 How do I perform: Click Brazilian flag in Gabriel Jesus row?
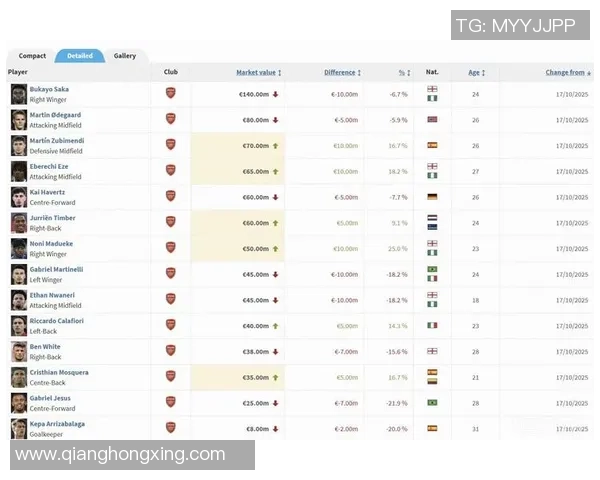tap(432, 402)
